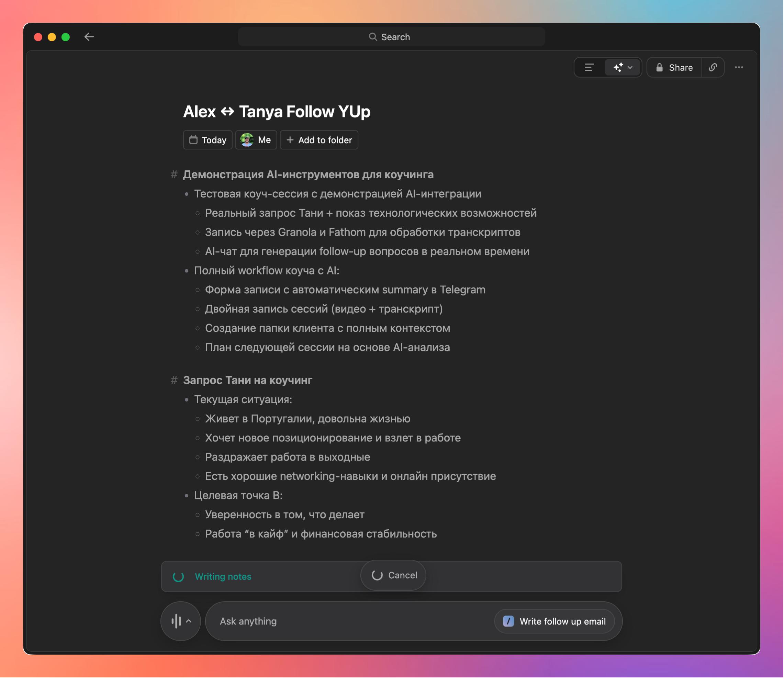Image resolution: width=784 pixels, height=678 pixels.
Task: Click hash icon beside Запрос Тани heading
Action: tap(174, 380)
